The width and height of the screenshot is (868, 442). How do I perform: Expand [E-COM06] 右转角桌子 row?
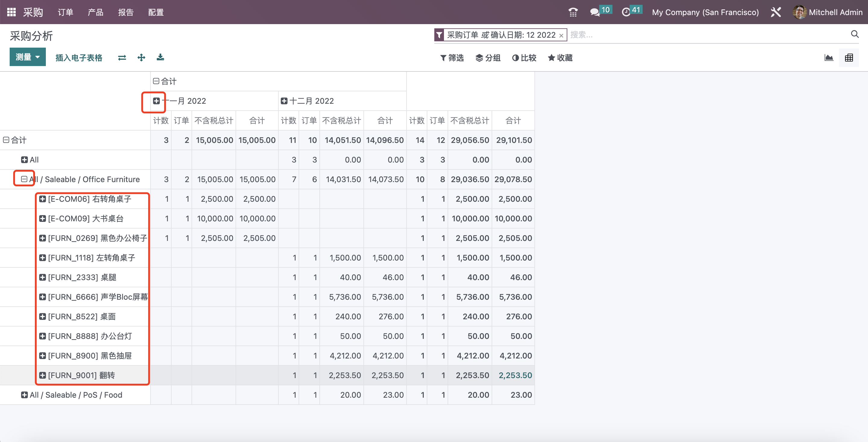[43, 199]
